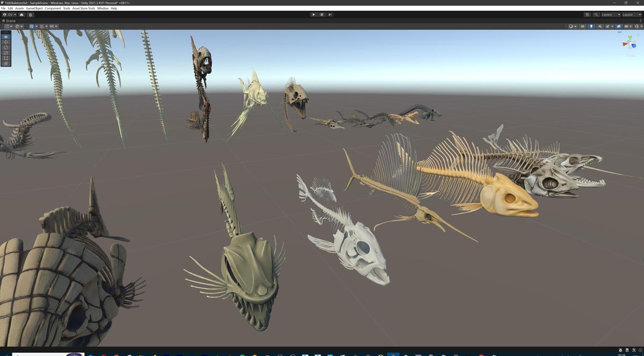This screenshot has height=356, width=644.
Task: Switch to the Scene tab
Action: click(x=11, y=20)
